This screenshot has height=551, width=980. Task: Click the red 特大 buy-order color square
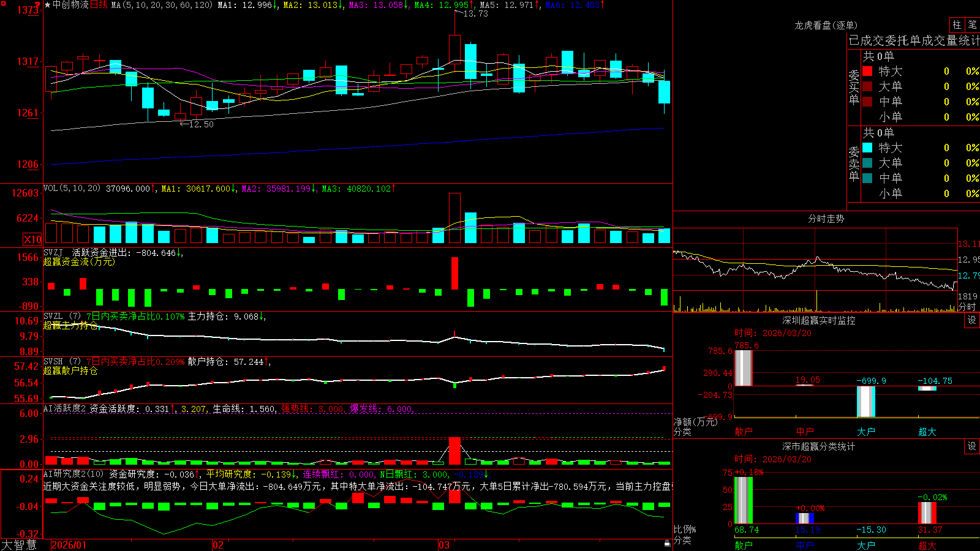click(867, 71)
